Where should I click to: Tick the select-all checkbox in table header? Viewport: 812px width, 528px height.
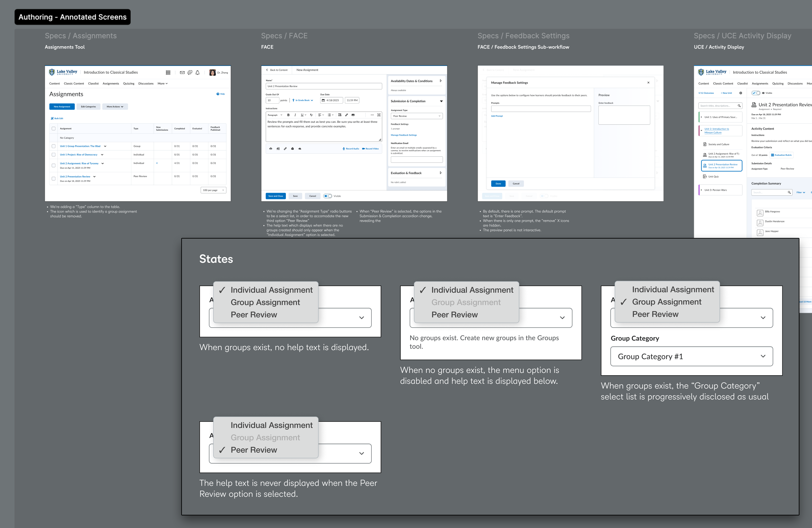tap(53, 129)
